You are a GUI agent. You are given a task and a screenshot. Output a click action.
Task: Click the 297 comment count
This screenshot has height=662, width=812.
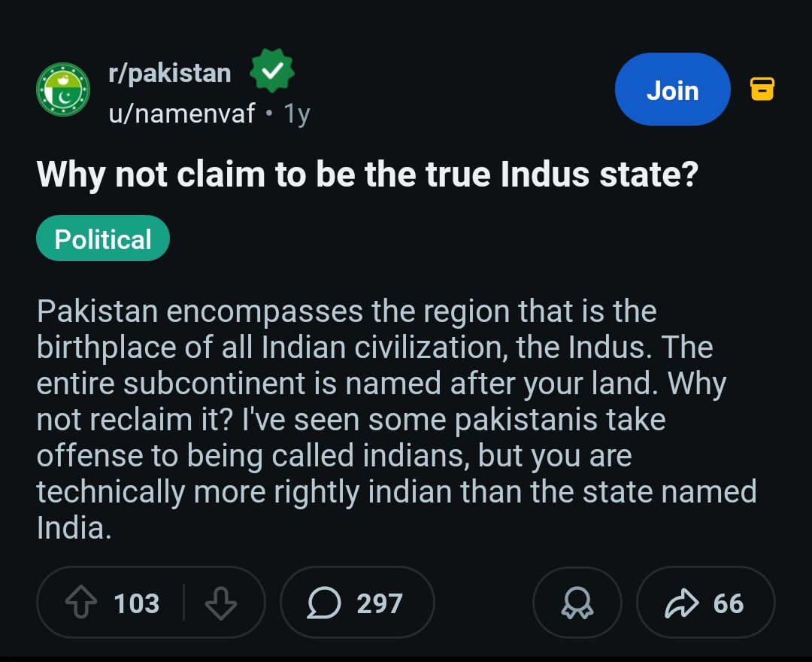point(379,603)
